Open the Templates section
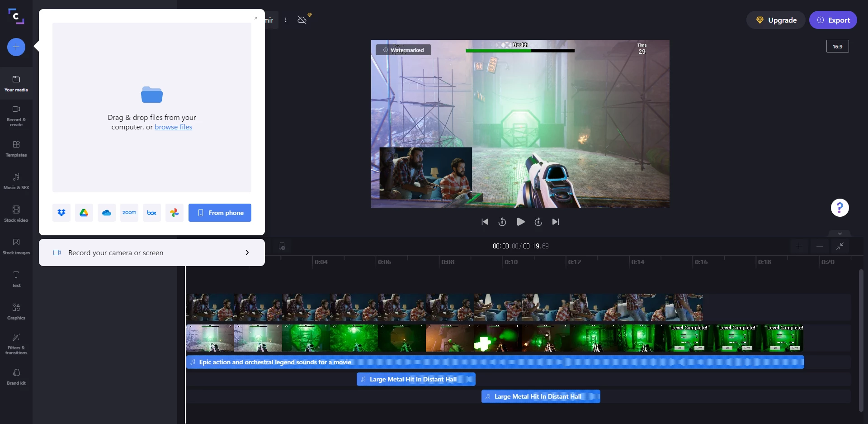The image size is (868, 424). 16,148
